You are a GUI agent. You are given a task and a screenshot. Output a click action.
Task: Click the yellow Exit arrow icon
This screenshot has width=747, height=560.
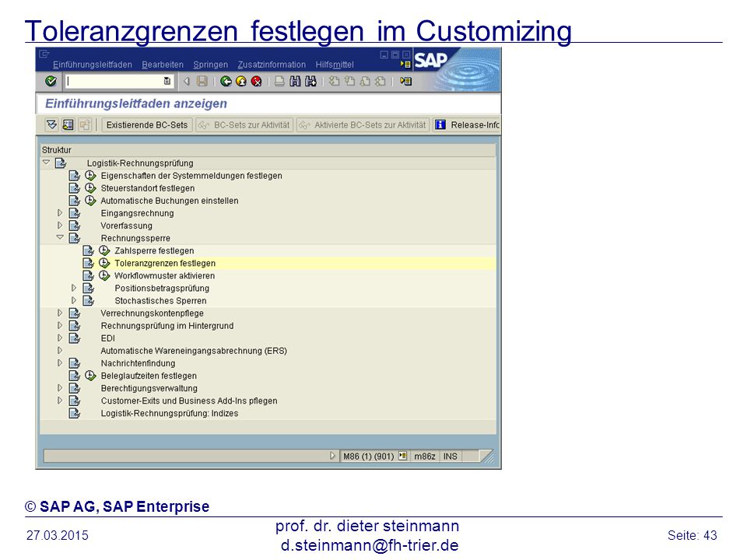tap(241, 82)
